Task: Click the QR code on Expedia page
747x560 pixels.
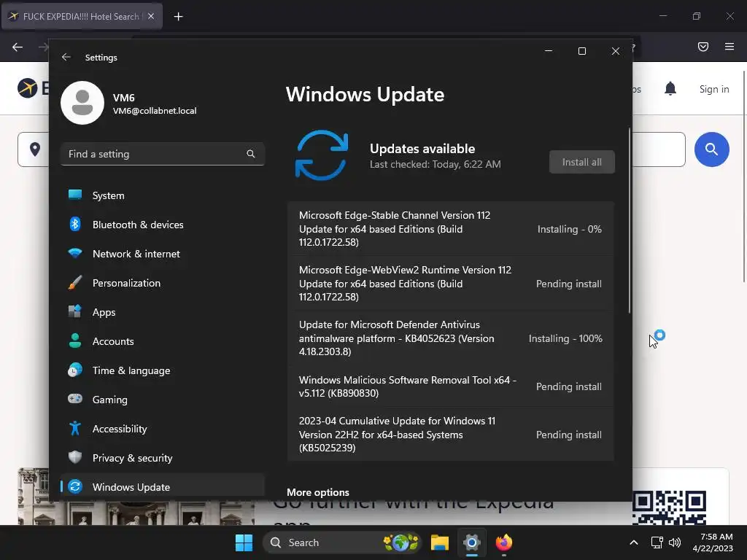Action: pos(670,507)
